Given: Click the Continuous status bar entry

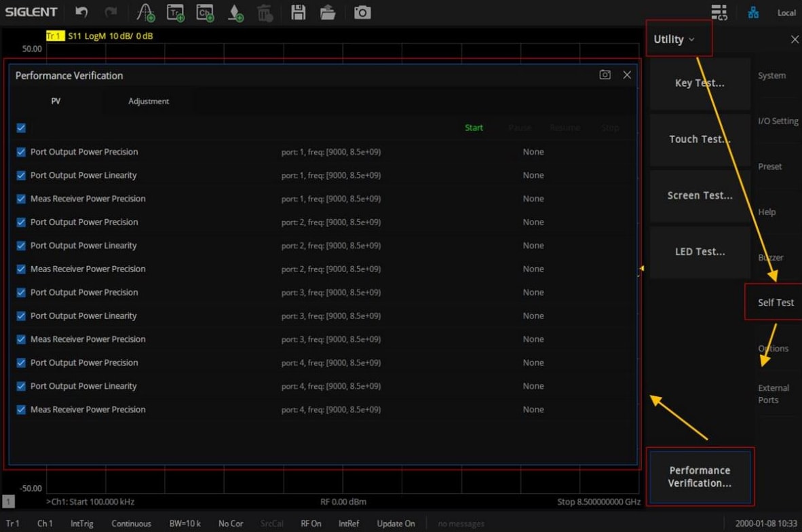Looking at the screenshot, I should (132, 523).
